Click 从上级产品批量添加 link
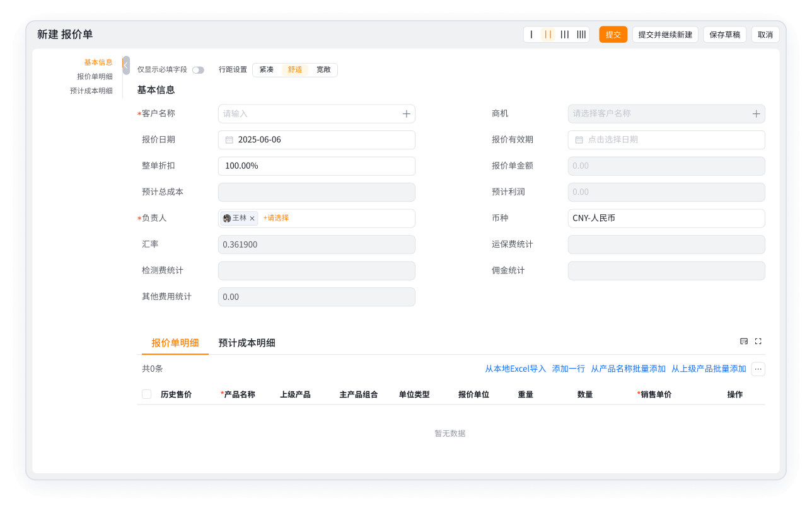Image resolution: width=812 pixels, height=511 pixels. pyautogui.click(x=709, y=369)
